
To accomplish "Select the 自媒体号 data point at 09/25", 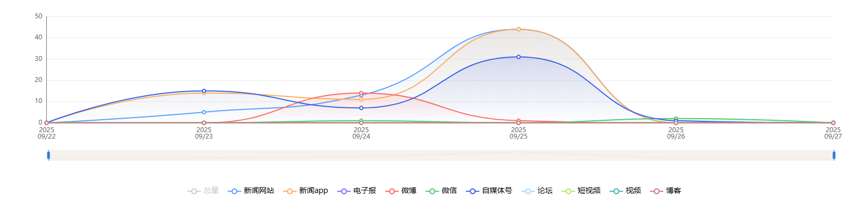I will pos(519,57).
